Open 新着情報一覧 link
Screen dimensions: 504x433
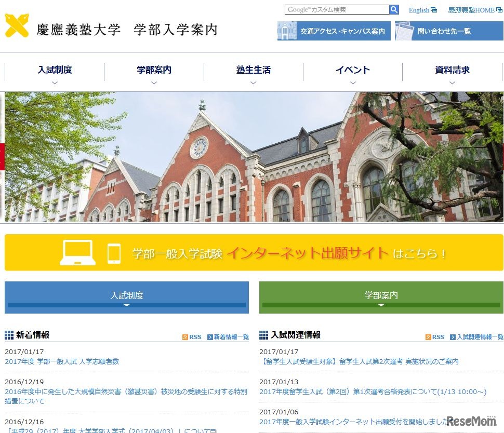[231, 337]
